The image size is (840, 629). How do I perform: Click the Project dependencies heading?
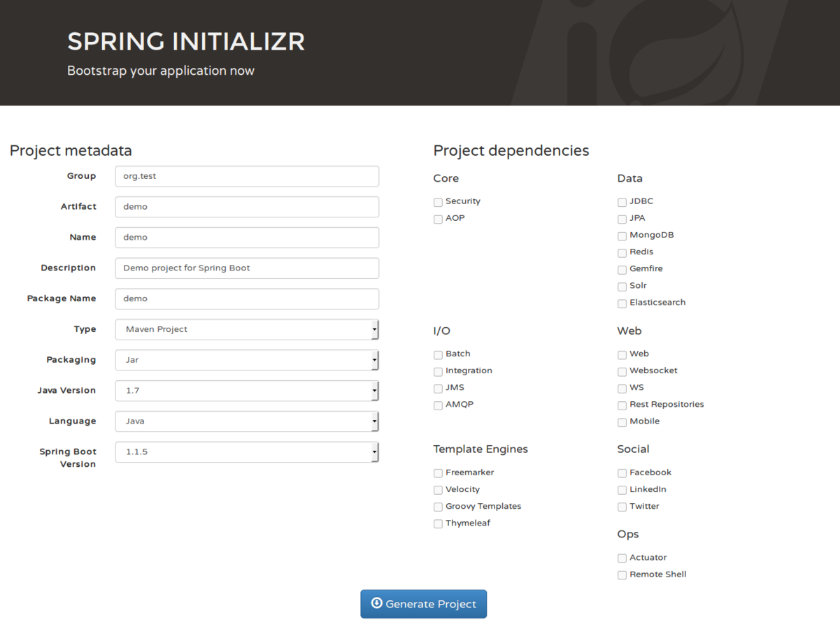511,151
